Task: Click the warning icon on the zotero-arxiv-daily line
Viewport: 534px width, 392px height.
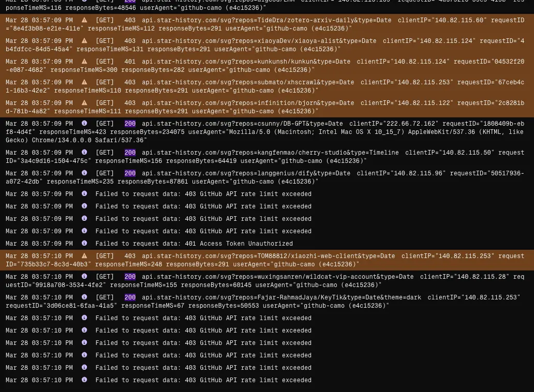Action: point(84,20)
